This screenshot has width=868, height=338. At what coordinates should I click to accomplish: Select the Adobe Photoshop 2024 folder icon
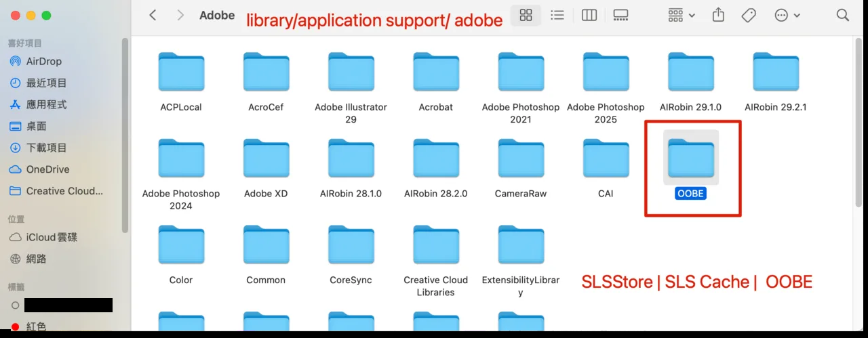181,159
